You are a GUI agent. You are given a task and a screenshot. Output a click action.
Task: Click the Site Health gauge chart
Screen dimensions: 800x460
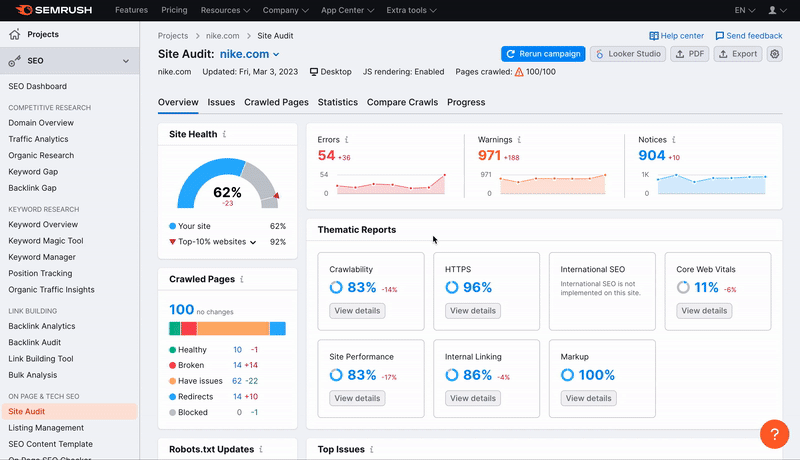click(x=228, y=184)
